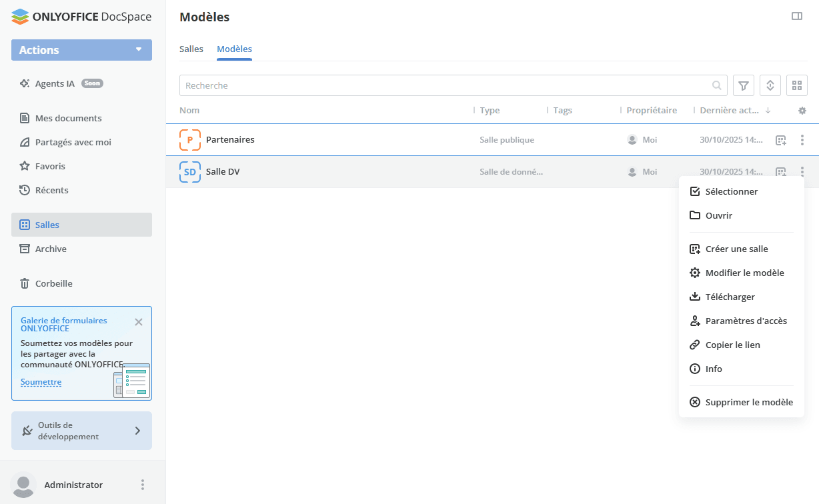Switch to the Salles tab
This screenshot has width=819, height=504.
(x=191, y=49)
